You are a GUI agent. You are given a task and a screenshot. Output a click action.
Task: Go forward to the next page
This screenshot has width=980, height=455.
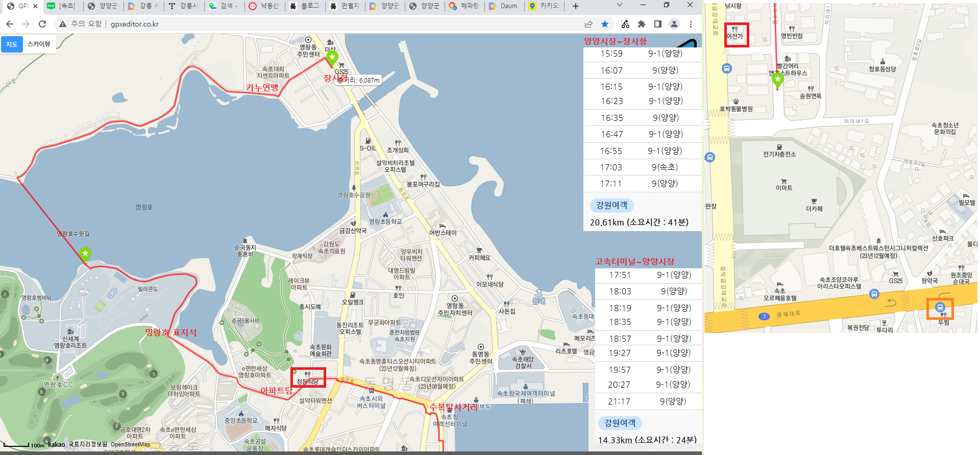coord(26,24)
